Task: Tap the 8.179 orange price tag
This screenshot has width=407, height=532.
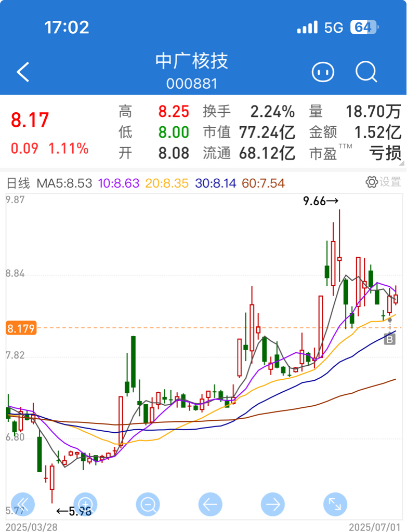Action: (x=21, y=328)
